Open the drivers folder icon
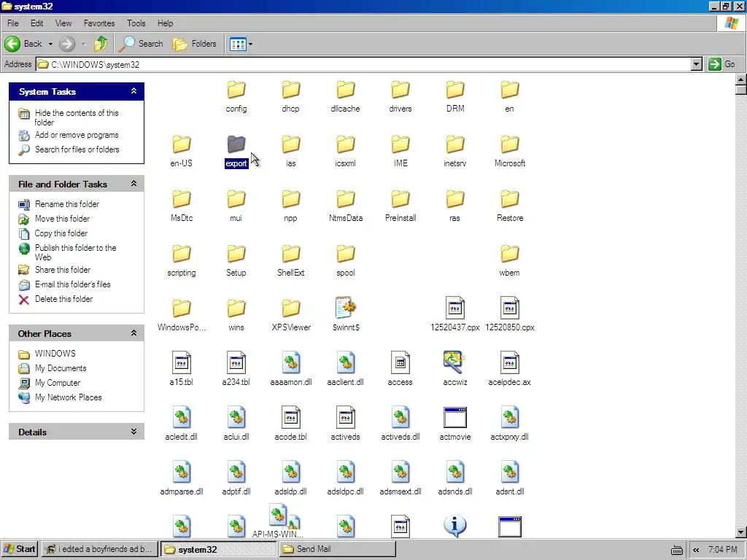 tap(400, 90)
